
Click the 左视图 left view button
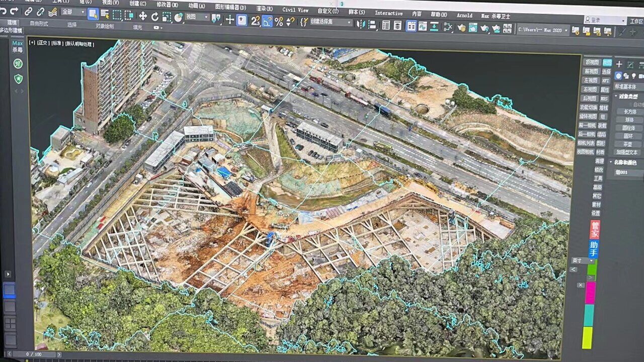[591, 80]
